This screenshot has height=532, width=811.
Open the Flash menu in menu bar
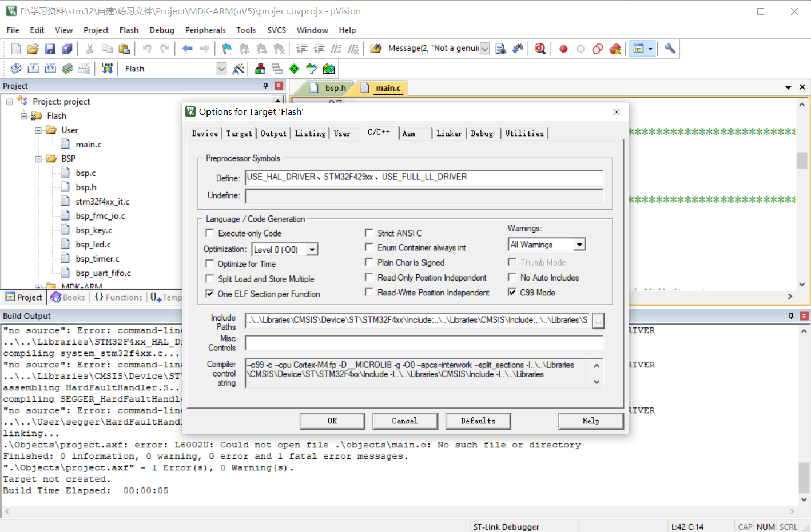pos(129,30)
